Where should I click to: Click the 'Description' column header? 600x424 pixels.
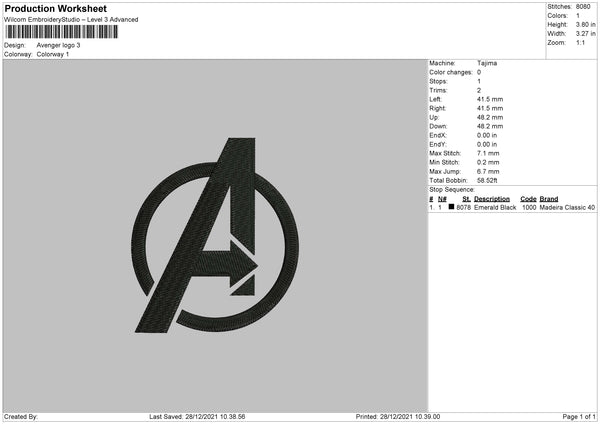492,199
